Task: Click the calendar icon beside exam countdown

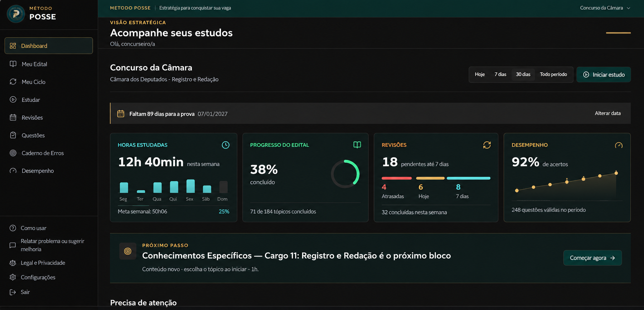Action: pyautogui.click(x=121, y=114)
